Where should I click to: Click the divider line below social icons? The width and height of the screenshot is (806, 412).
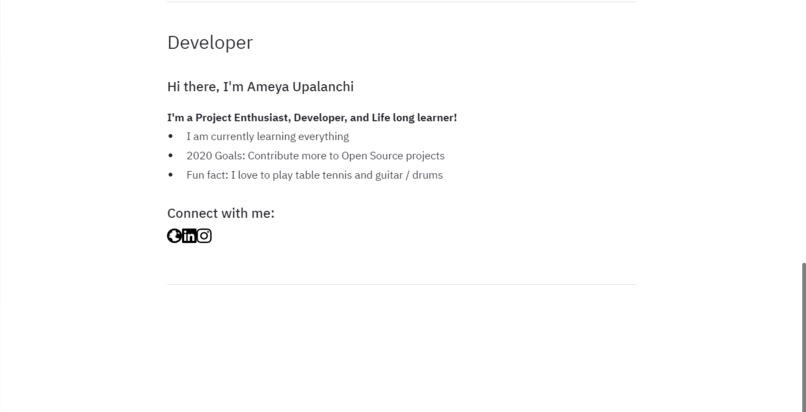(401, 284)
